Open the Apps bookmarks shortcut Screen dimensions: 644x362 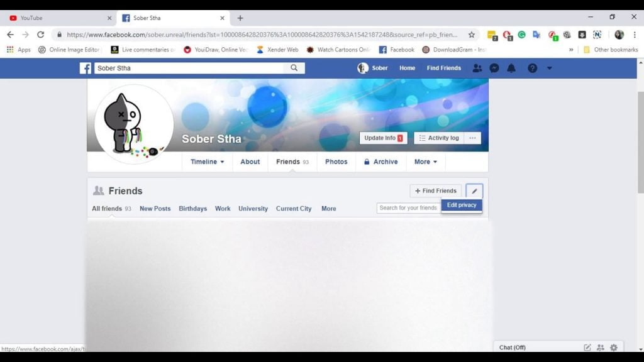pyautogui.click(x=18, y=50)
